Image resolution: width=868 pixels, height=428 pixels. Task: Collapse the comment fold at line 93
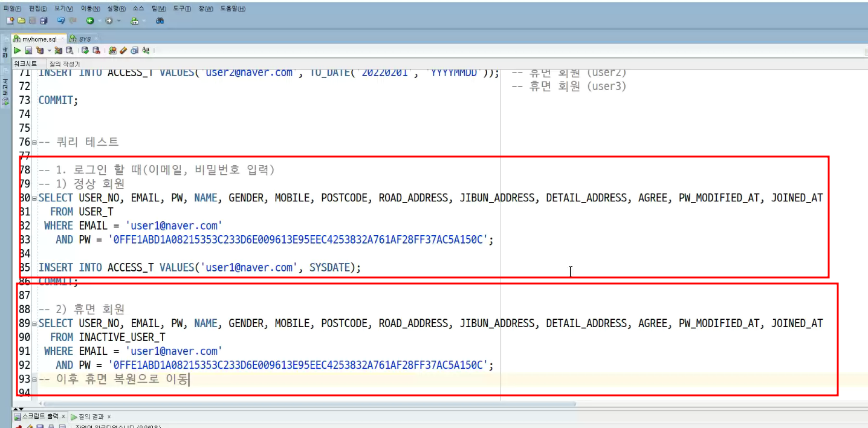(34, 379)
